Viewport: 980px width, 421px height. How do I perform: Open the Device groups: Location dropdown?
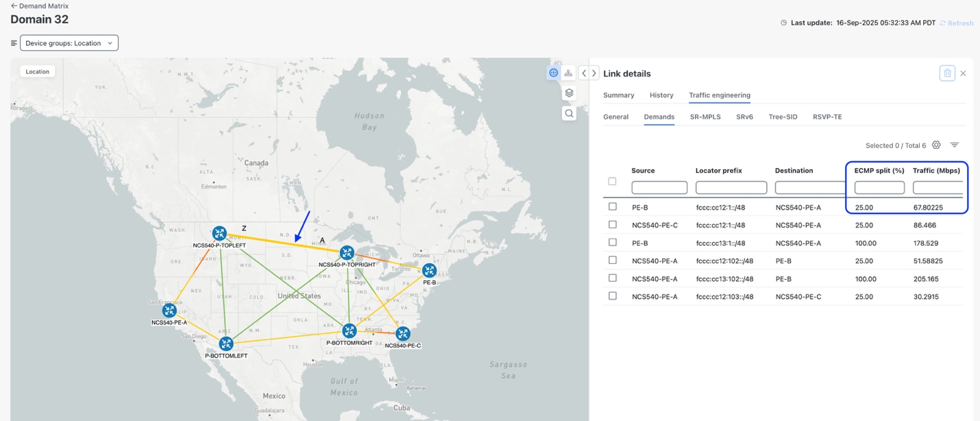(69, 43)
